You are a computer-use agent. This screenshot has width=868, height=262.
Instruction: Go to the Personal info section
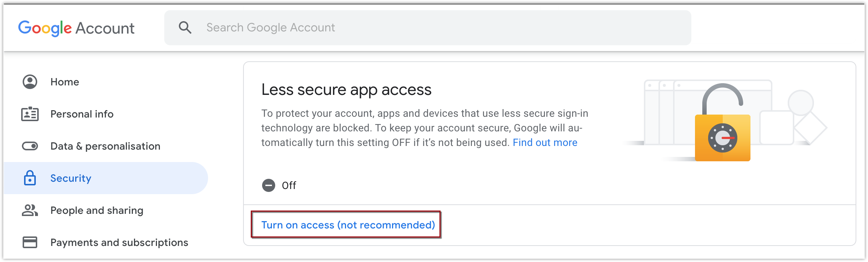pos(82,114)
